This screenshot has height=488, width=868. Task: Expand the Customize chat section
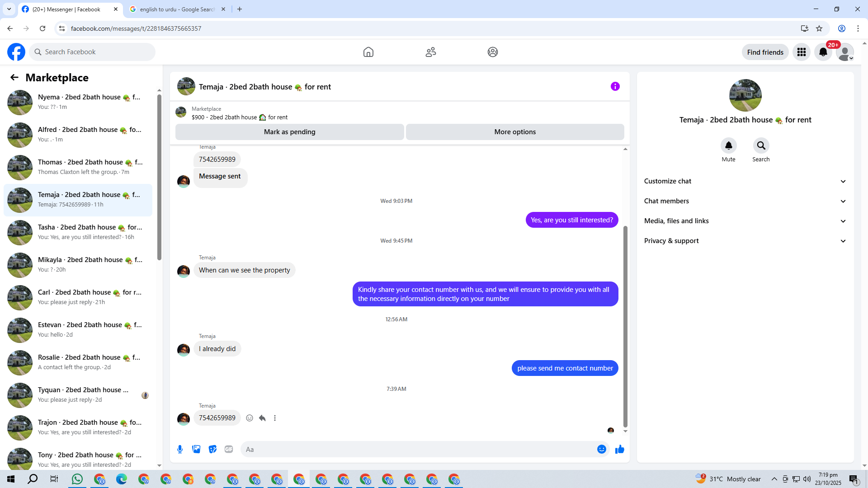745,181
